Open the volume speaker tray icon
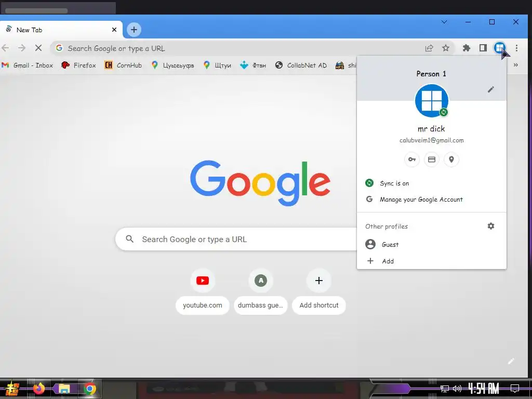The image size is (532, 399). [x=457, y=389]
